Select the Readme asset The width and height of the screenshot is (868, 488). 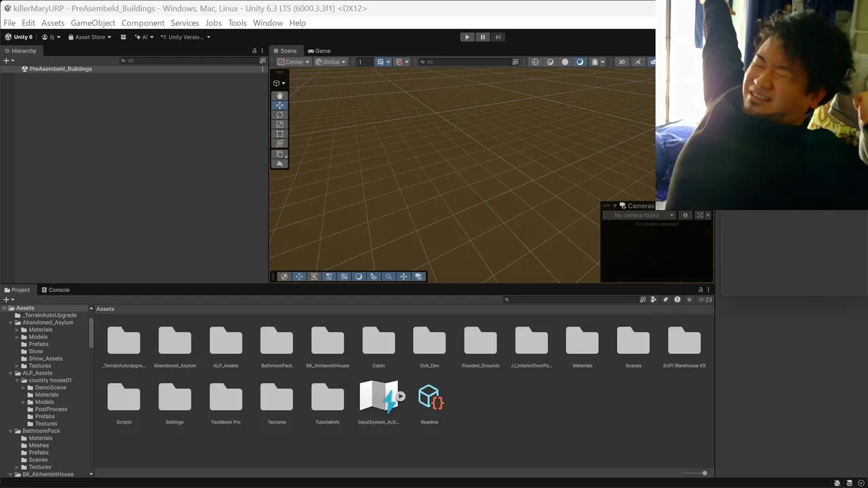coord(429,401)
